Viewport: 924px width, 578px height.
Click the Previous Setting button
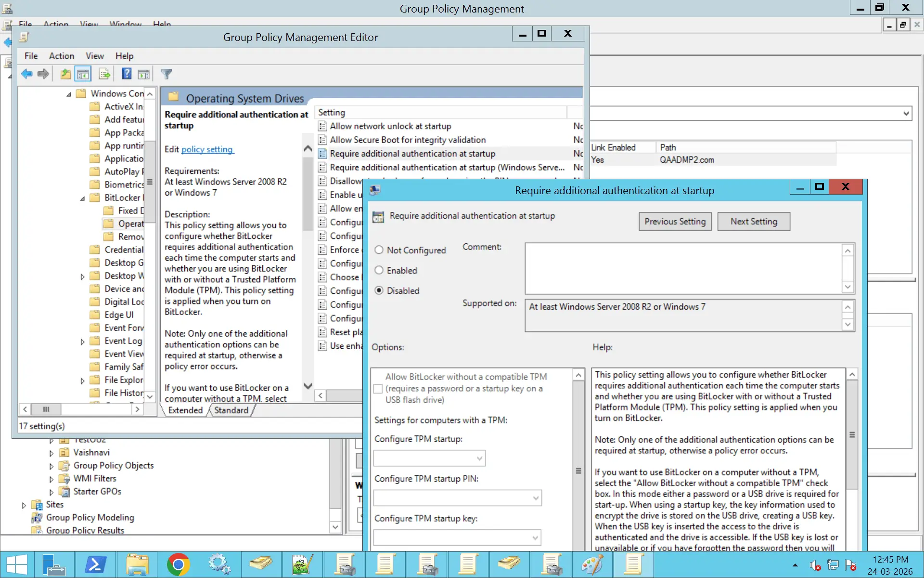pyautogui.click(x=675, y=221)
